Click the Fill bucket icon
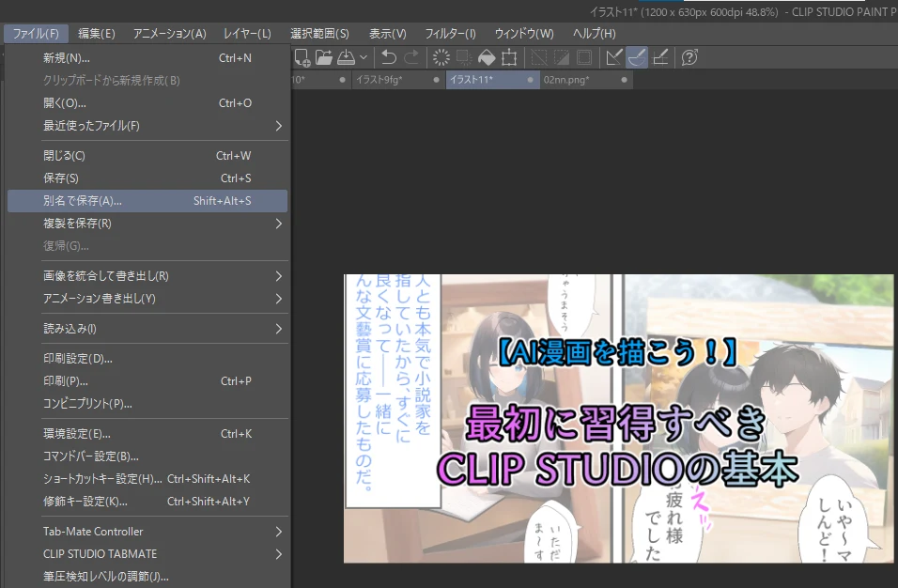 click(487, 58)
